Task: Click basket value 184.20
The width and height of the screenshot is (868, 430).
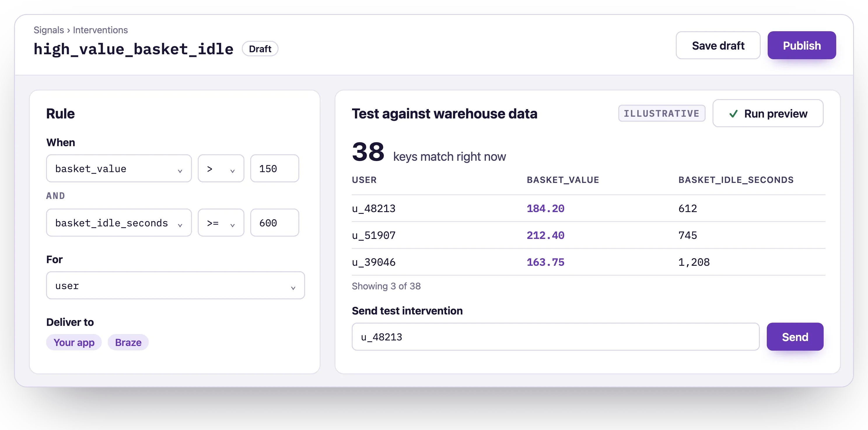Action: tap(545, 209)
